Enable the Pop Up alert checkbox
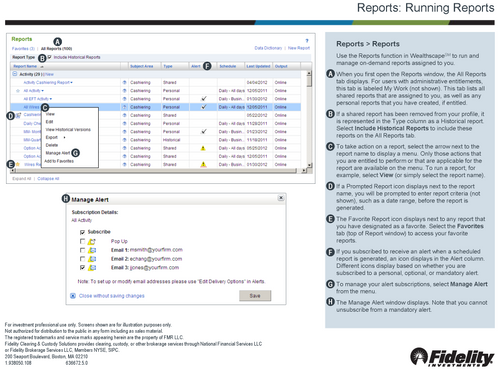500x380 pixels. 82,241
